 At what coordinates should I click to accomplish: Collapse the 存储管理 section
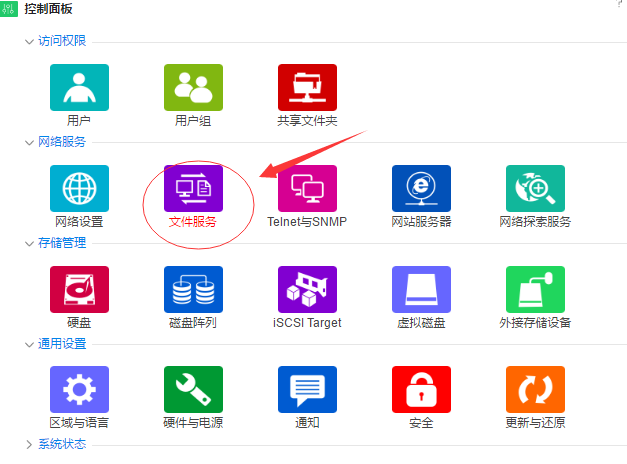click(30, 242)
